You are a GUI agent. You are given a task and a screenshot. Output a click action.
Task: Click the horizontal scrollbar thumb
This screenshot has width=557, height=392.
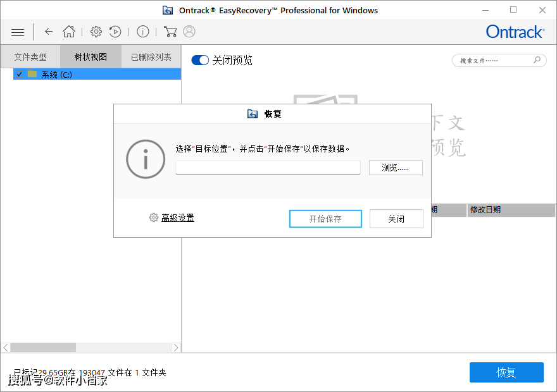pyautogui.click(x=43, y=348)
